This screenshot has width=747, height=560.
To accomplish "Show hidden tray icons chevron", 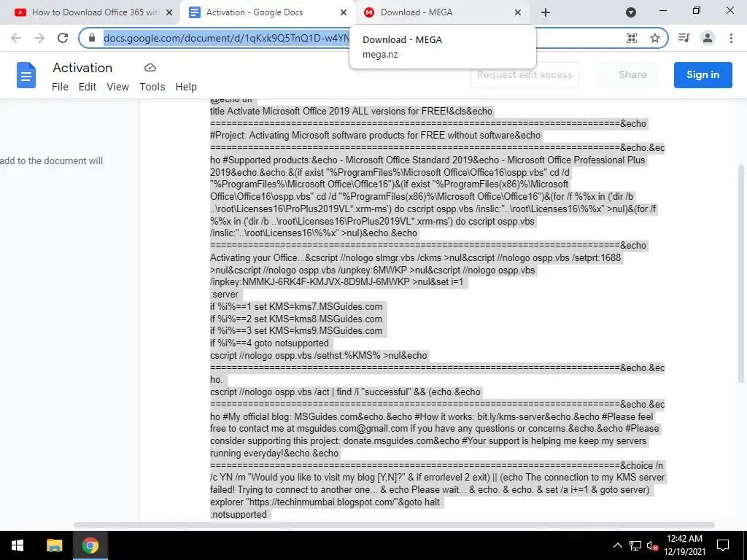I will 617,545.
